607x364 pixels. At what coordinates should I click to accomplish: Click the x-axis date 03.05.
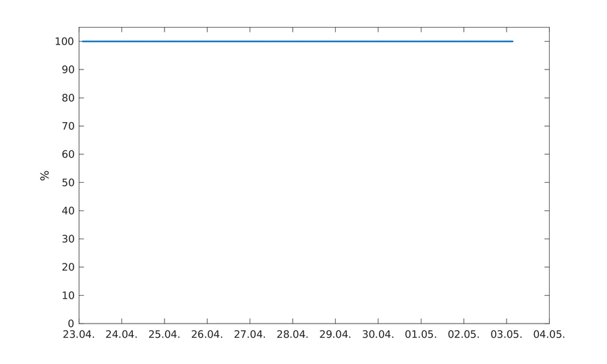coord(507,334)
